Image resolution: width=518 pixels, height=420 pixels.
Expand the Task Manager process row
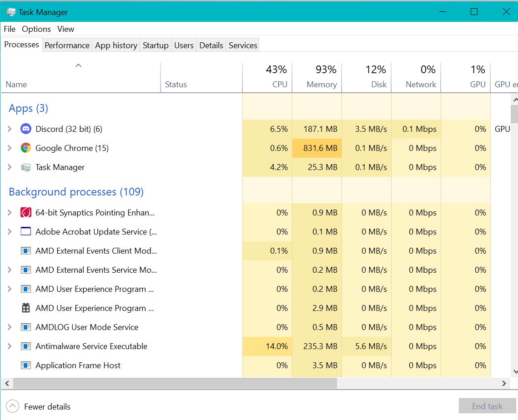pos(10,167)
